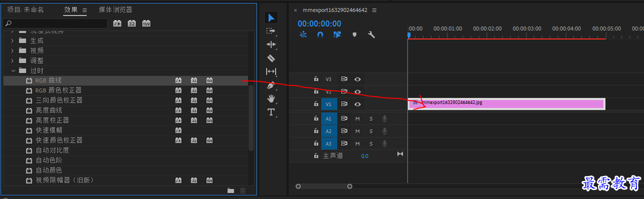Select the Hand tool

[271, 98]
